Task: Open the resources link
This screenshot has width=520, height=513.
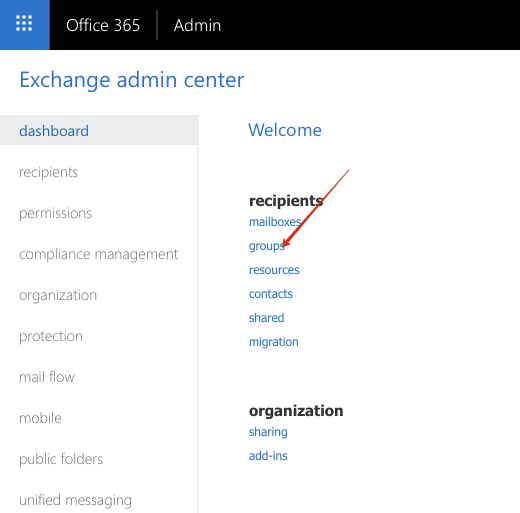Action: tap(274, 270)
